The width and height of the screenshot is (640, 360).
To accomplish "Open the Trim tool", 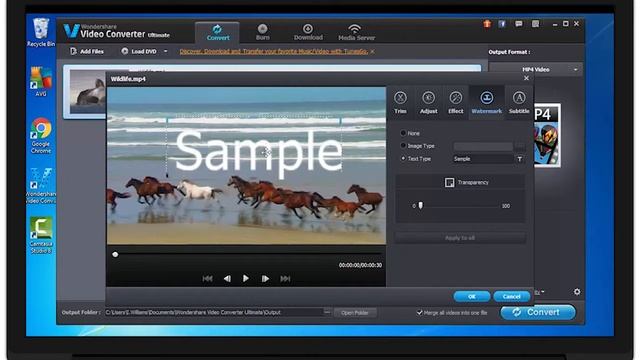I will [400, 102].
